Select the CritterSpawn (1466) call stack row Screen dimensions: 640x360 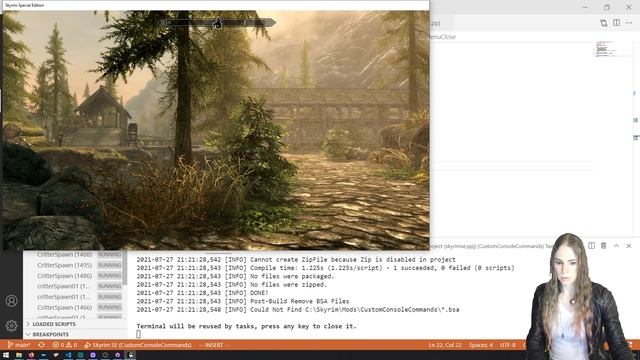73,307
